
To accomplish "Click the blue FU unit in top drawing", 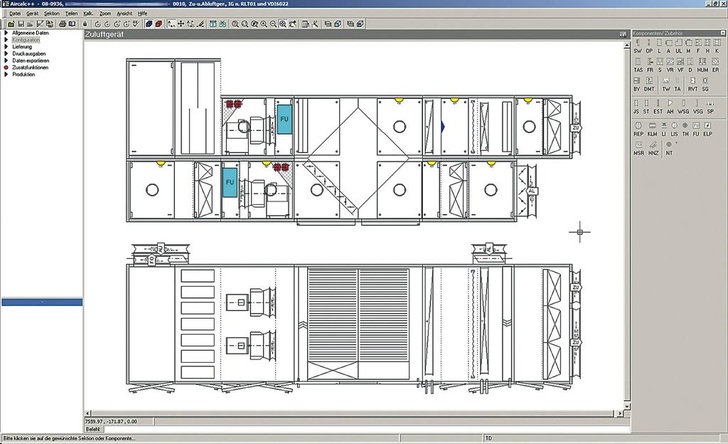I will (284, 118).
